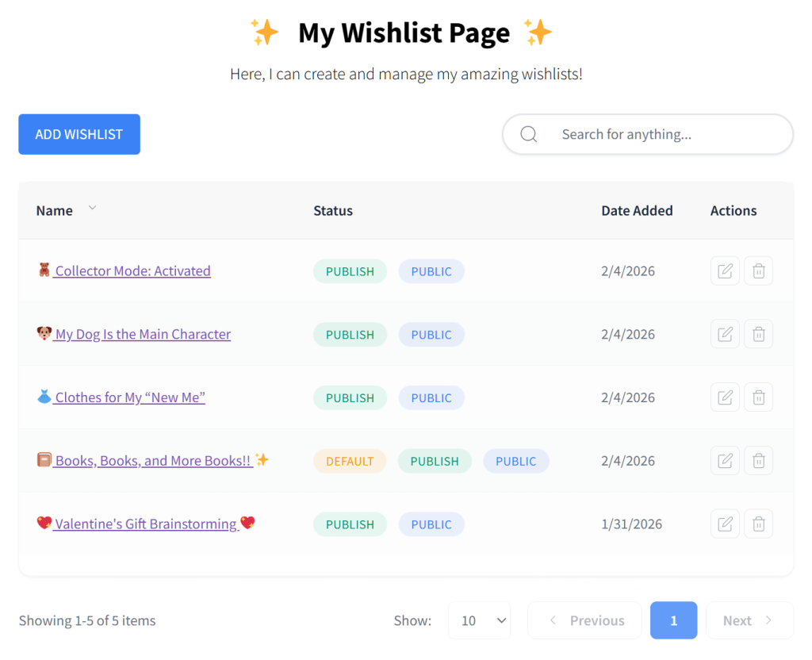The width and height of the screenshot is (812, 660).
Task: Click the Previous pagination button
Action: (584, 620)
